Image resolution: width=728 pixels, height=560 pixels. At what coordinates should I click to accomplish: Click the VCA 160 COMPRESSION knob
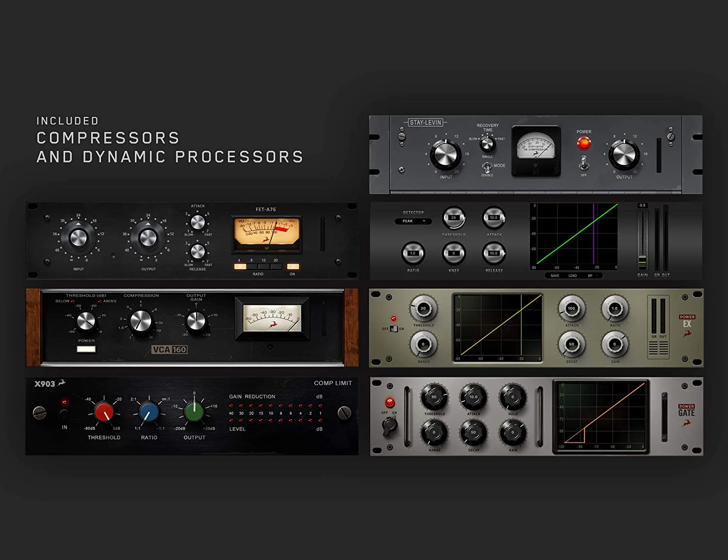click(141, 321)
